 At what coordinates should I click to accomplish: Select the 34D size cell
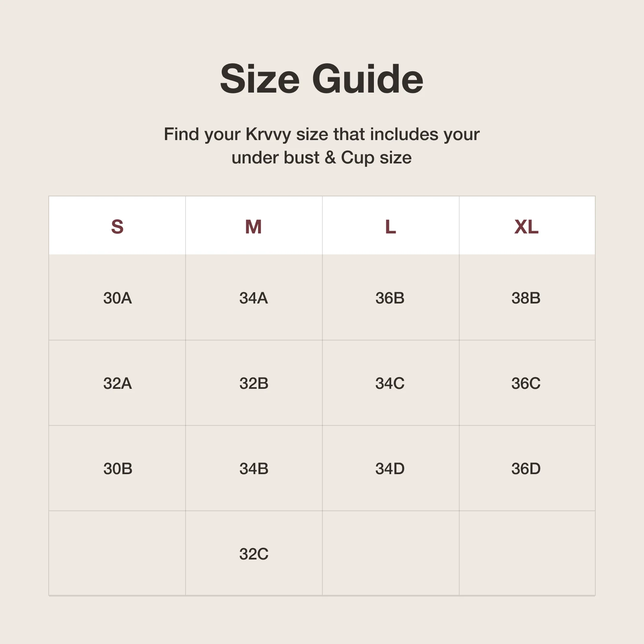(x=390, y=469)
